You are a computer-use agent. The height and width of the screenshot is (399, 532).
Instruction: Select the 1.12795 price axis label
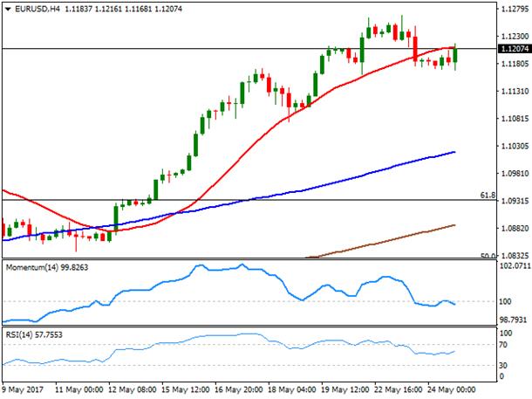point(515,9)
